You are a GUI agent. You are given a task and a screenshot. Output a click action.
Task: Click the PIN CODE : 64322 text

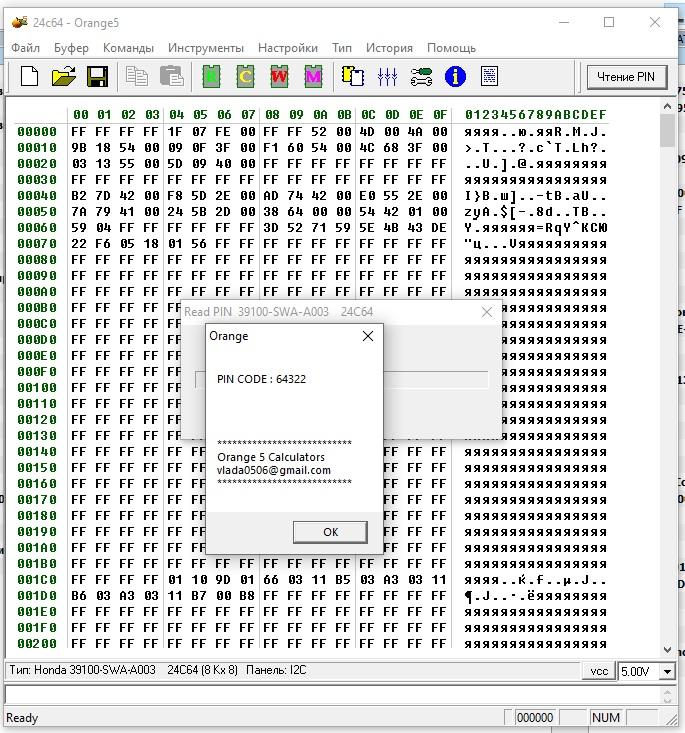point(261,379)
